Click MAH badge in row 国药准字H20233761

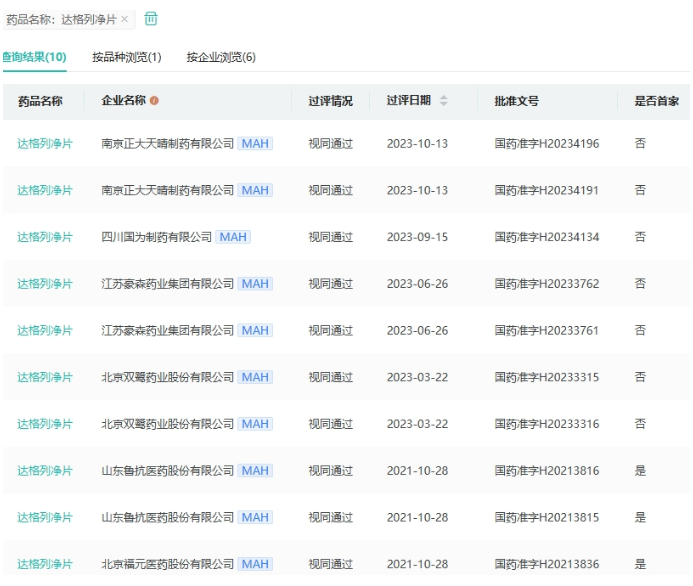click(x=255, y=331)
